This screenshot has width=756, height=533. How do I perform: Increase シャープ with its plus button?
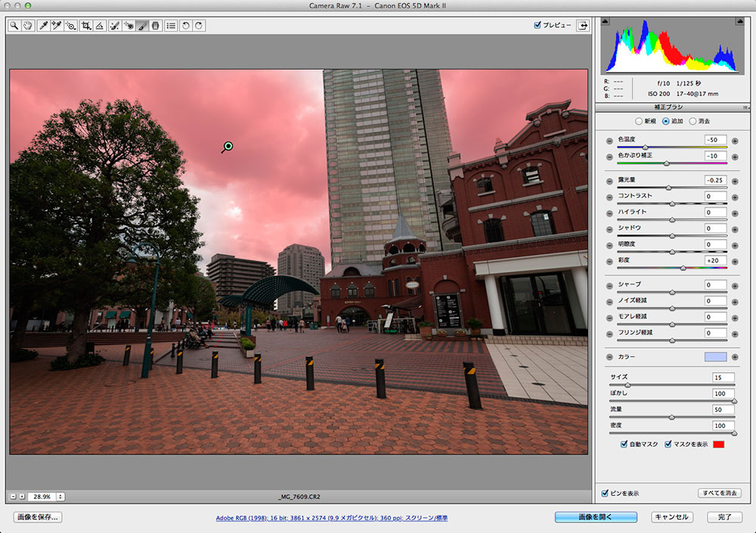[735, 286]
